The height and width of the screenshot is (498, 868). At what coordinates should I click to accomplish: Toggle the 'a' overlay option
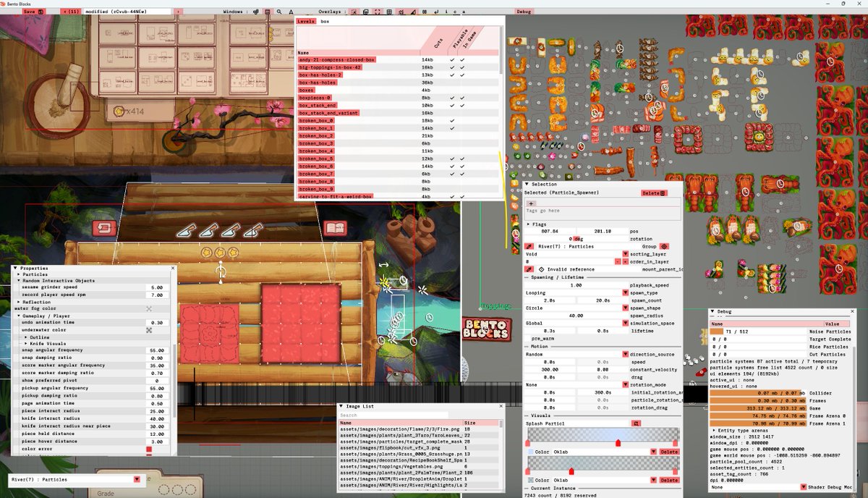click(x=464, y=12)
